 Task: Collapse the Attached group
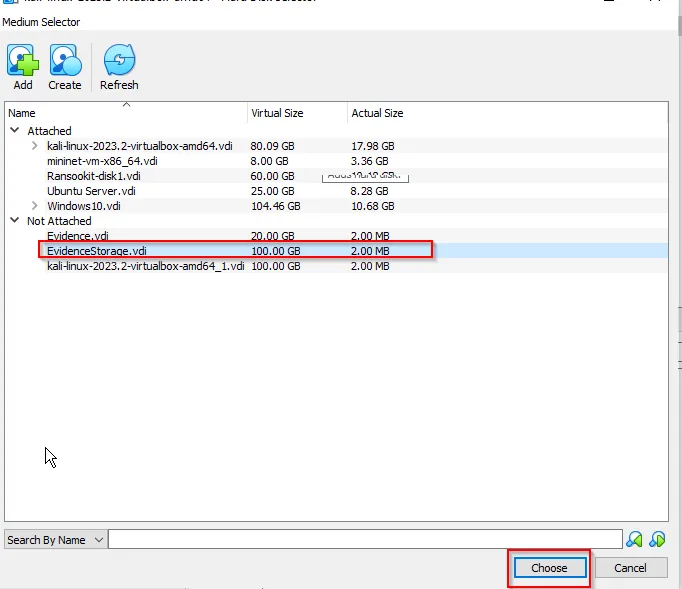14,131
